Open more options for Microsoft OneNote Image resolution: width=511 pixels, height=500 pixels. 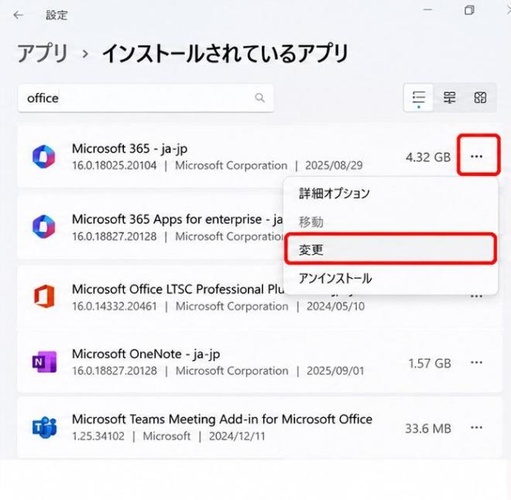(x=477, y=362)
